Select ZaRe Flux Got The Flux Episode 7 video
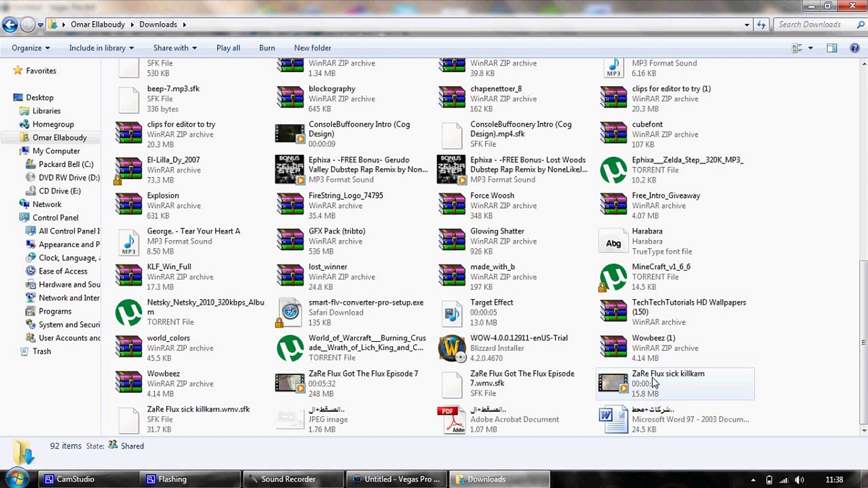The width and height of the screenshot is (868, 488). pos(290,383)
